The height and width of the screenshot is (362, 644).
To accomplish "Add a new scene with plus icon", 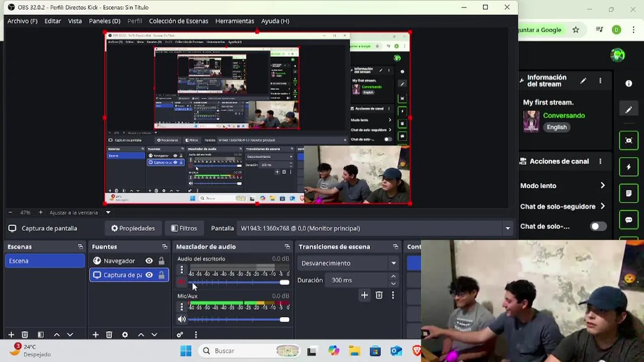I will tap(11, 335).
